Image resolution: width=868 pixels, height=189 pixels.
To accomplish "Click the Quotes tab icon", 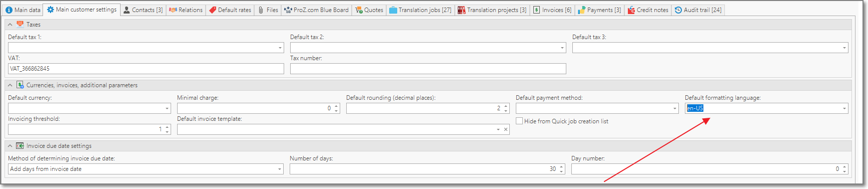I will coord(359,10).
